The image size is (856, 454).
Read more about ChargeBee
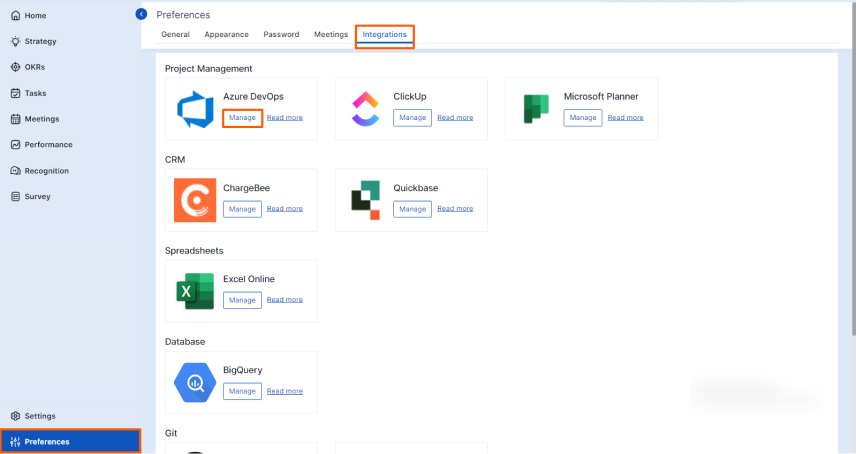284,209
